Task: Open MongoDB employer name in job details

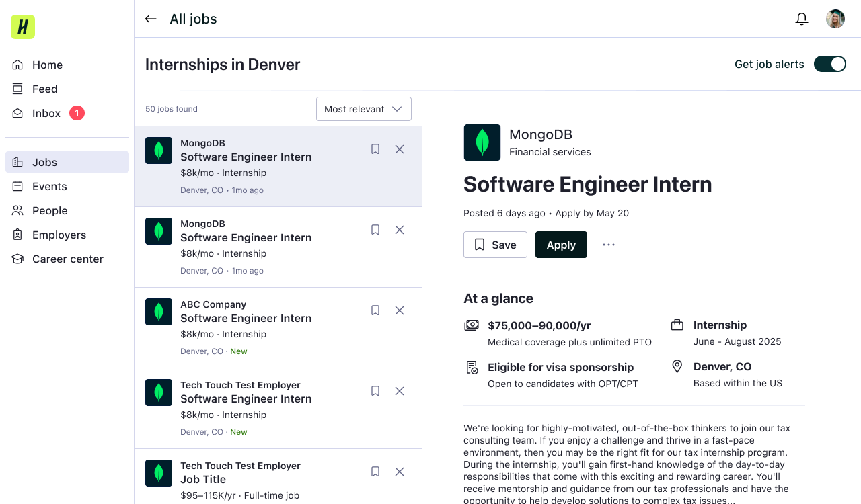Action: tap(541, 134)
